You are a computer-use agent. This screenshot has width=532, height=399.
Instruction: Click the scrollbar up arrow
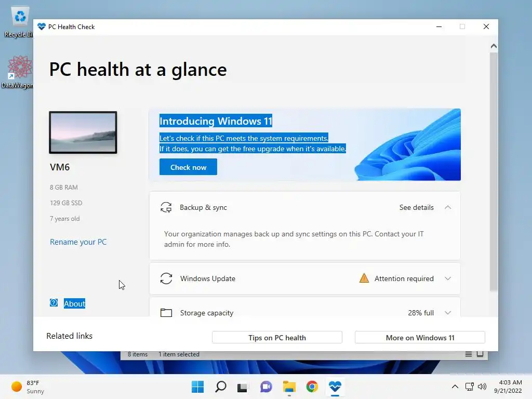pyautogui.click(x=494, y=46)
